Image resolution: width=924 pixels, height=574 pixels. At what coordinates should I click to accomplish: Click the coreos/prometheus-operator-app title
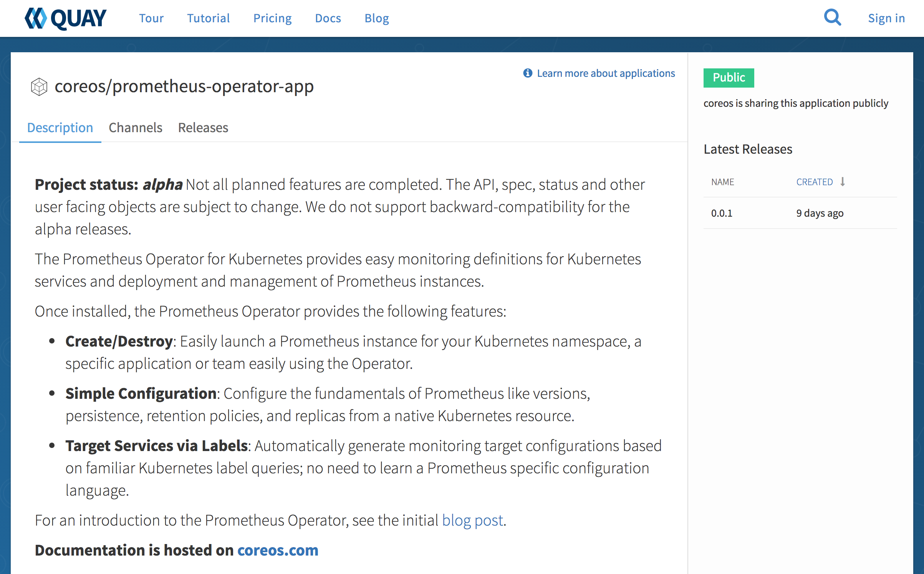(184, 86)
